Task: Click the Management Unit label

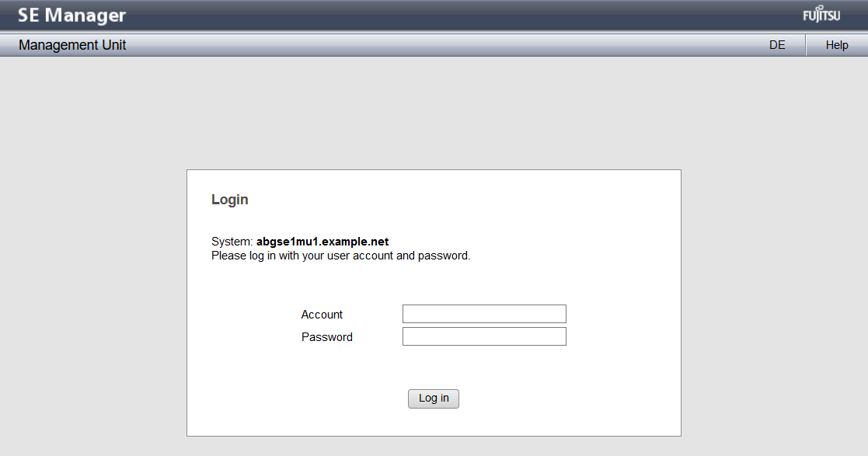Action: (72, 45)
